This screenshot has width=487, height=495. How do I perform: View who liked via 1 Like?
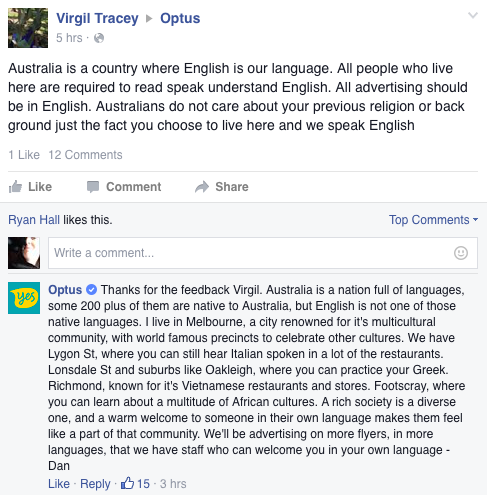[x=24, y=155]
